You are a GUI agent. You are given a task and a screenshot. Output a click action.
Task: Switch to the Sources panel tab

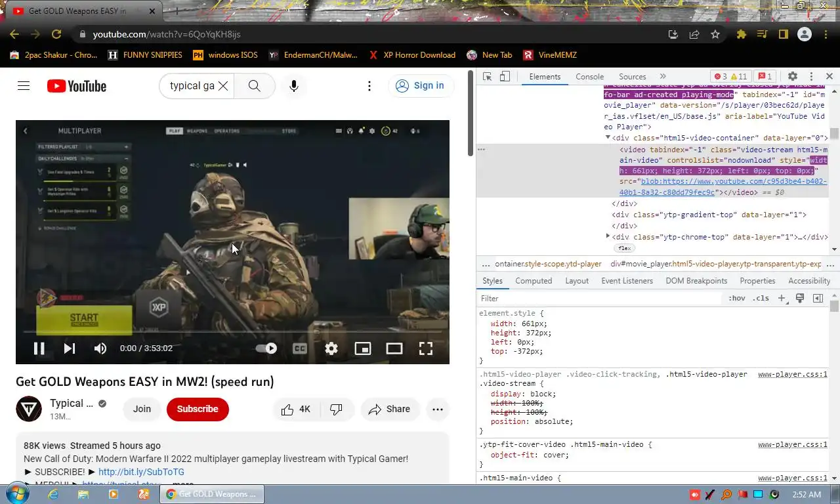point(633,77)
